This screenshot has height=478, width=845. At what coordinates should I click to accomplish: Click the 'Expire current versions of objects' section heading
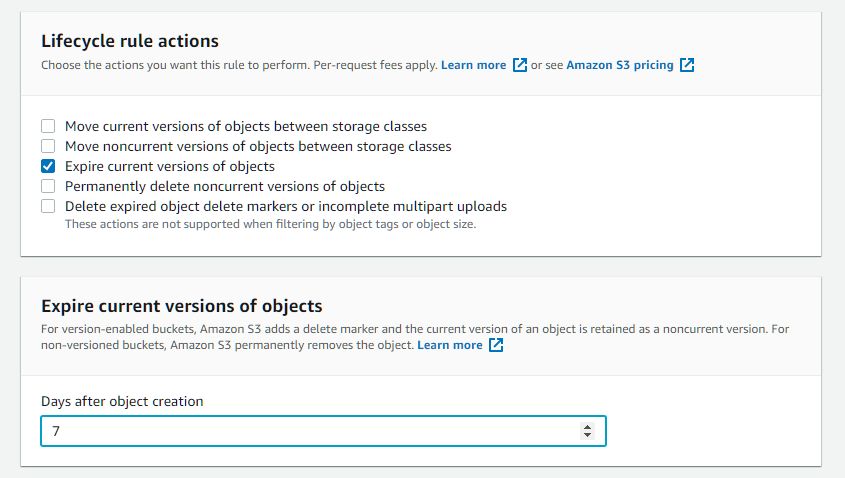coord(181,305)
